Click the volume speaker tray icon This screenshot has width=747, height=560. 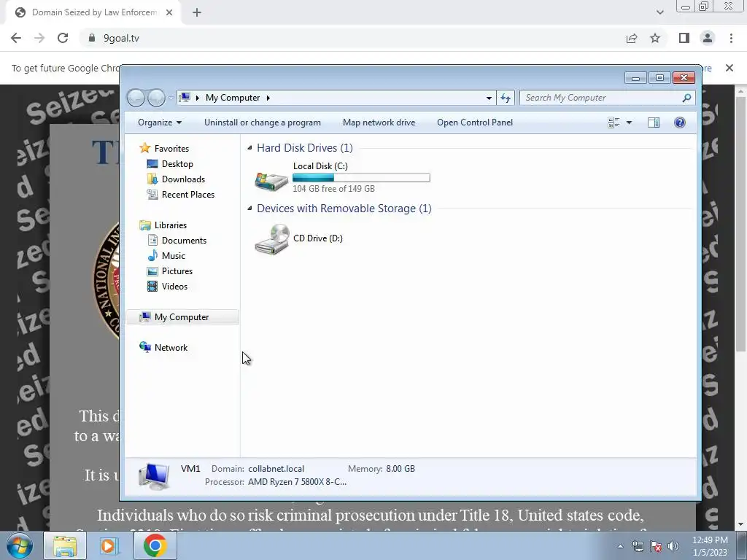[x=673, y=546]
